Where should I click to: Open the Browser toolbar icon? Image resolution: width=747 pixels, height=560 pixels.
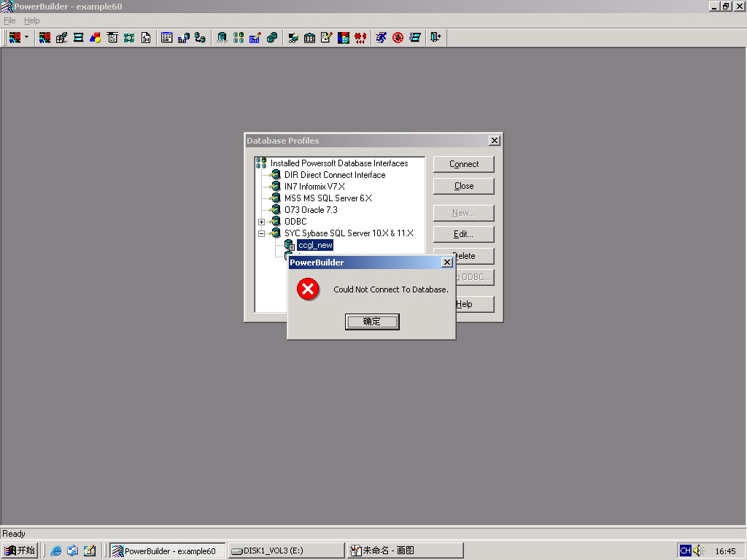[293, 38]
